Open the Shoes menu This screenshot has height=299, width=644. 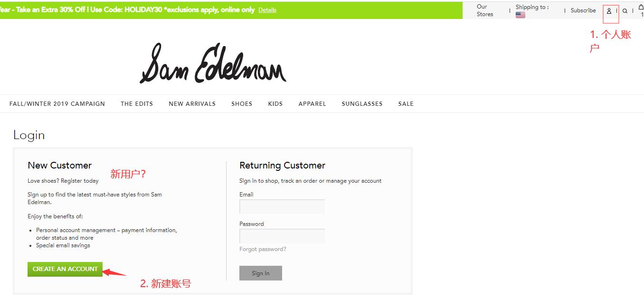pyautogui.click(x=242, y=104)
